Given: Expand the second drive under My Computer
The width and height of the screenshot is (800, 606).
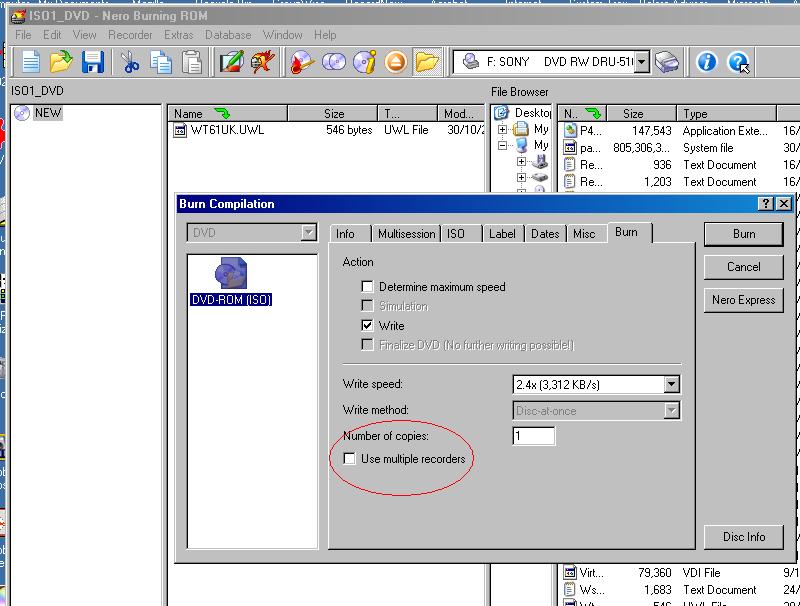Looking at the screenshot, I should [521, 178].
